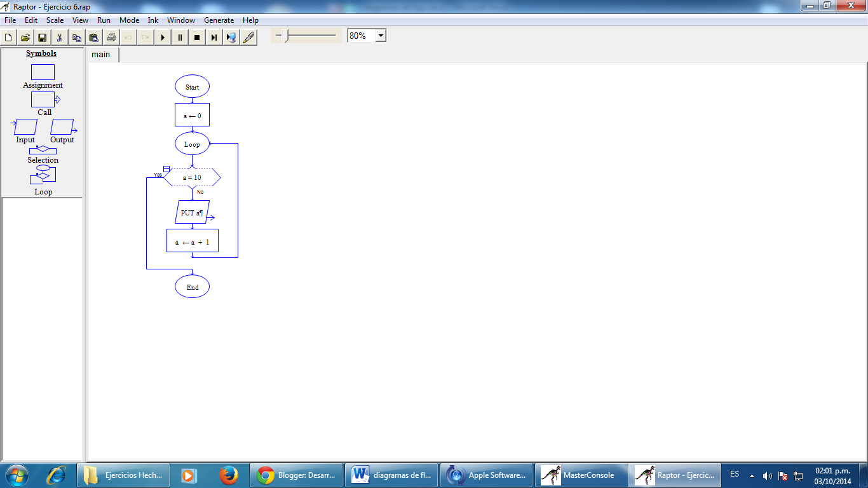Collapse the a = 10 loop condition box

[166, 168]
